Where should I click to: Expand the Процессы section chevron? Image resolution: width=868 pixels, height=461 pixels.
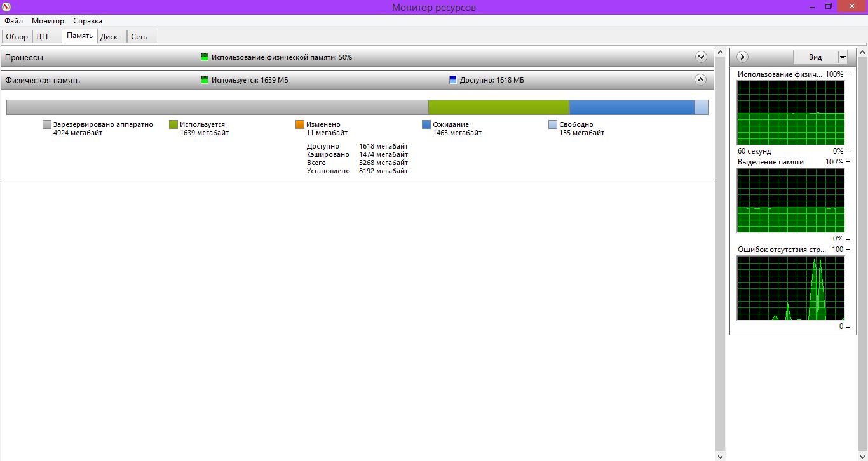[701, 57]
